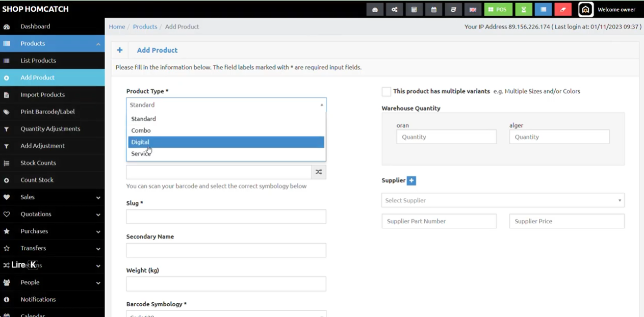Image resolution: width=644 pixels, height=317 pixels.
Task: Click the red eraser icon in top bar
Action: point(563,10)
